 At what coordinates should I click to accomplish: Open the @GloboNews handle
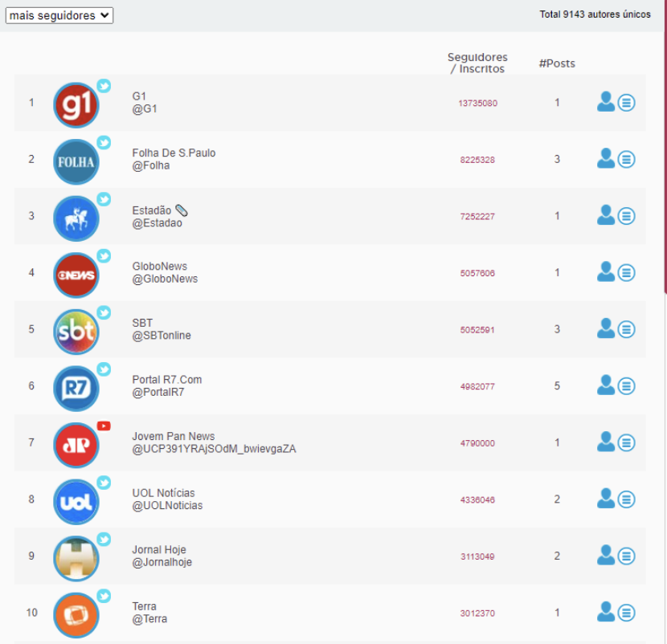165,279
